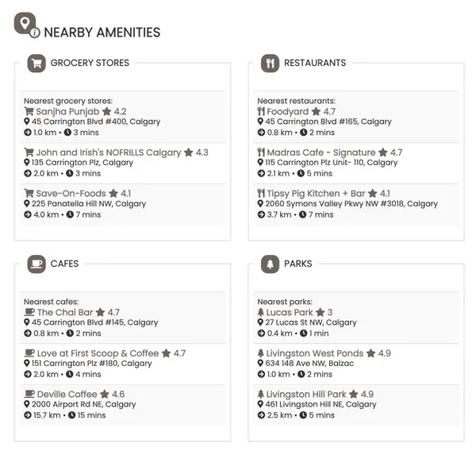Click the tree icon beside Livingston Hill Park

(260, 394)
